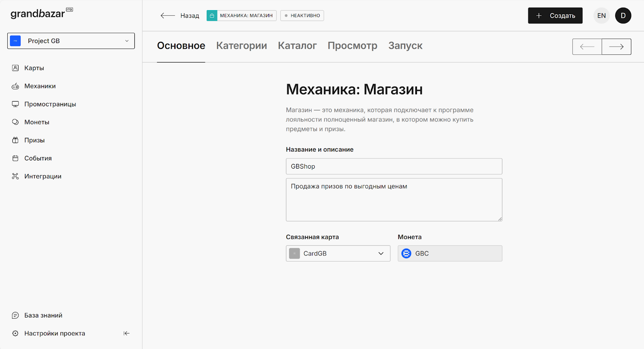Click the Монеты coin icon
Screen dimensions: 644x349
(x=15, y=122)
